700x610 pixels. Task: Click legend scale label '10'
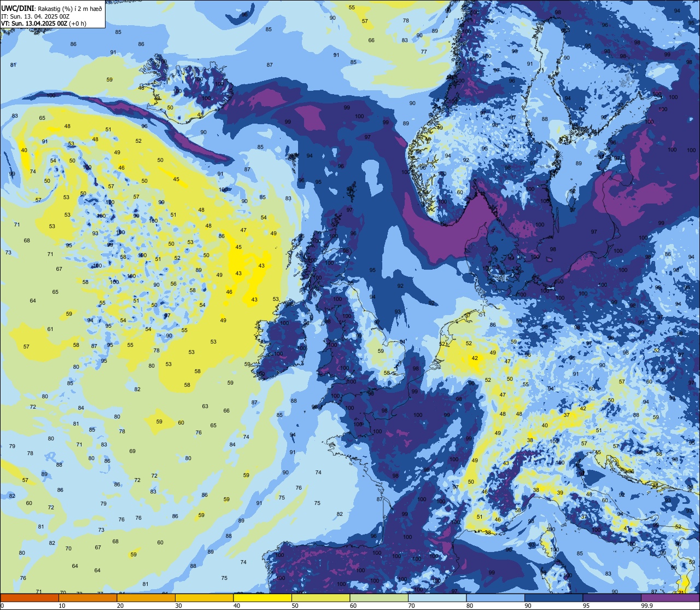(x=62, y=606)
